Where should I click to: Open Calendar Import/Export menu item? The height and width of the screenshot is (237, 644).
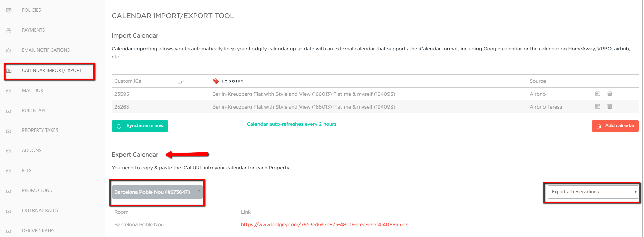click(x=52, y=70)
